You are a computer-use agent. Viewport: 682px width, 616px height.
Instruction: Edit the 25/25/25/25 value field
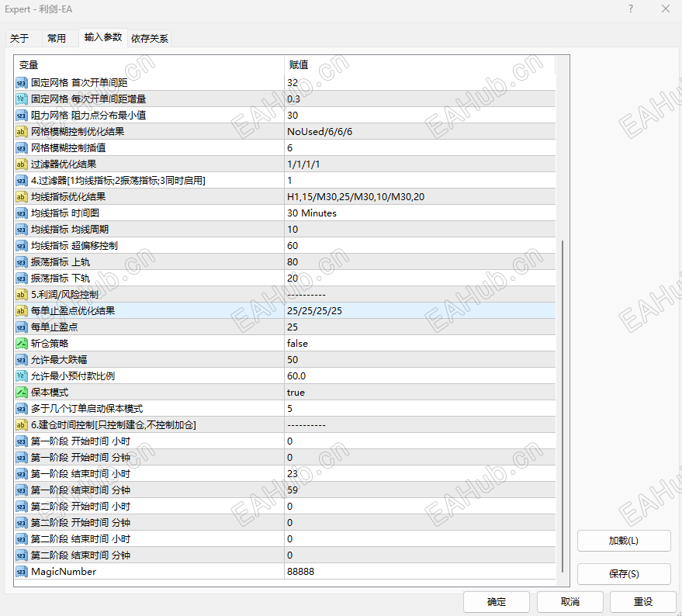pyautogui.click(x=420, y=311)
